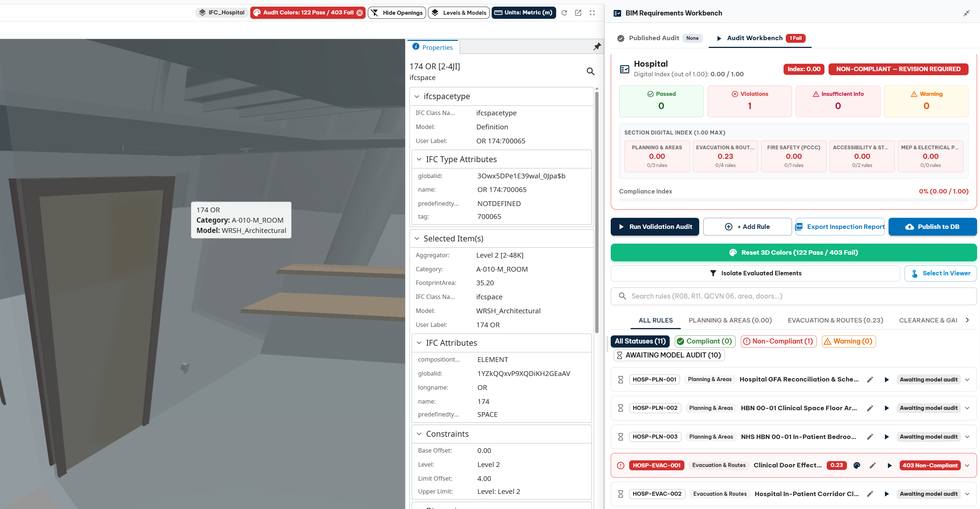This screenshot has height=509, width=980.
Task: Collapse the ifcspacetype section
Action: click(417, 97)
